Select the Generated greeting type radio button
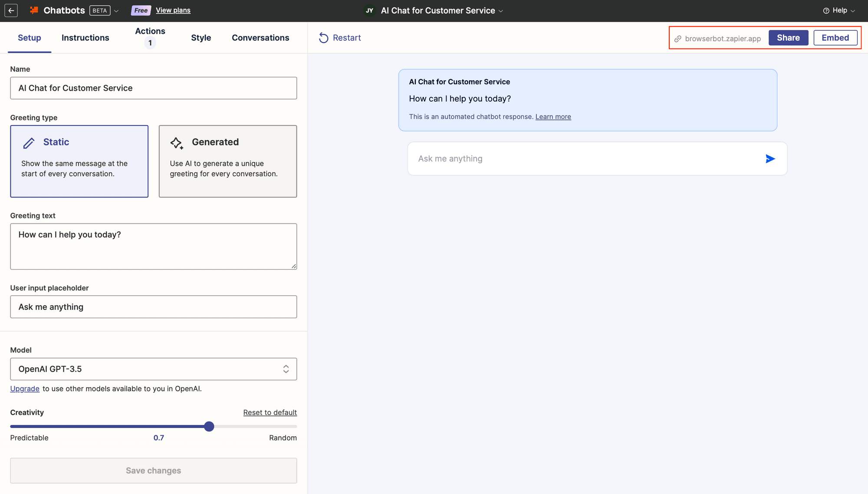The image size is (868, 494). (x=228, y=161)
